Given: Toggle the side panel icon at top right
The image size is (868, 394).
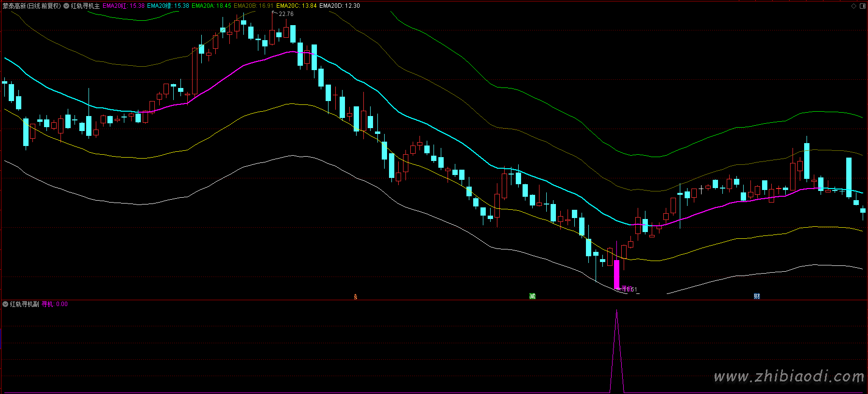Looking at the screenshot, I should [862, 6].
